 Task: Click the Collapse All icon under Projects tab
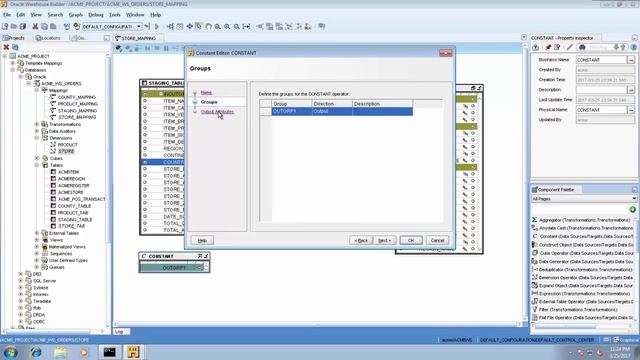[x=15, y=47]
